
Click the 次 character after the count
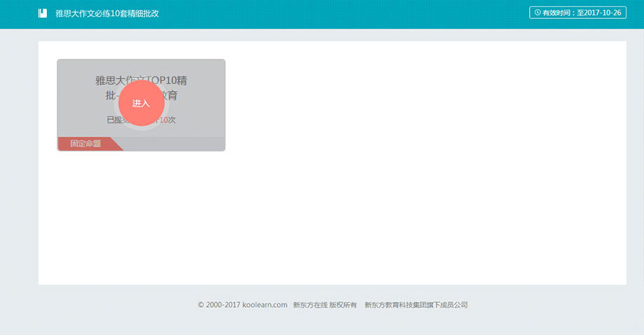(x=172, y=120)
